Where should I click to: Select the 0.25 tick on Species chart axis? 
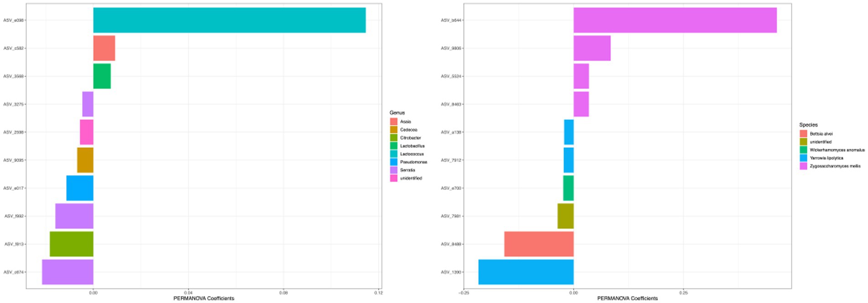[683, 293]
